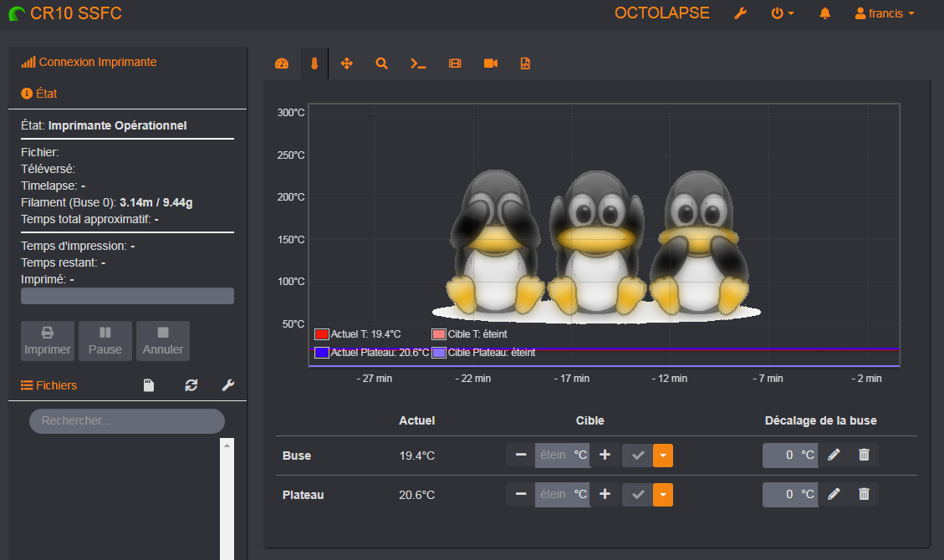This screenshot has height=560, width=944.
Task: Click the Annuler button
Action: 163,341
